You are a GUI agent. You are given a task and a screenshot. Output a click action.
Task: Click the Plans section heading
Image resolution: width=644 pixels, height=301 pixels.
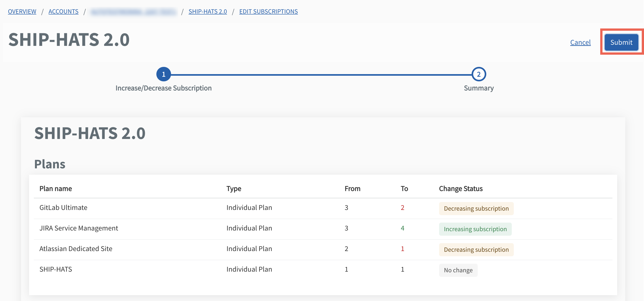(50, 164)
